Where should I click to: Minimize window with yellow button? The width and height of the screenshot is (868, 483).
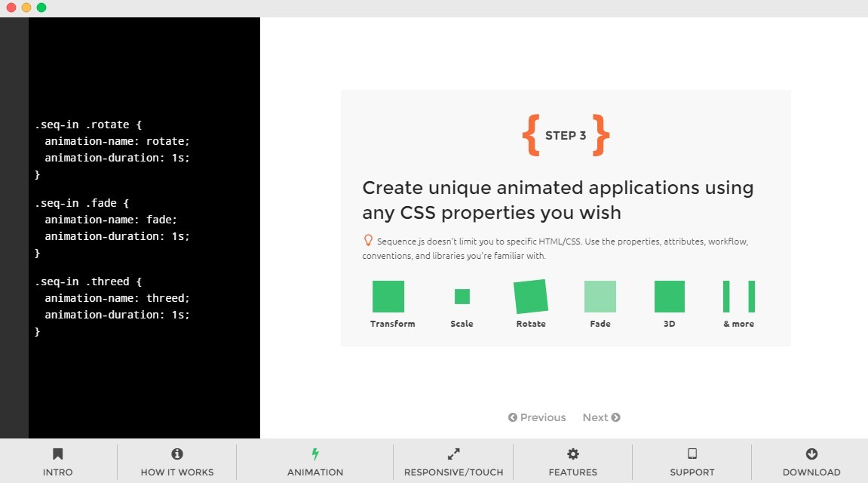point(26,8)
